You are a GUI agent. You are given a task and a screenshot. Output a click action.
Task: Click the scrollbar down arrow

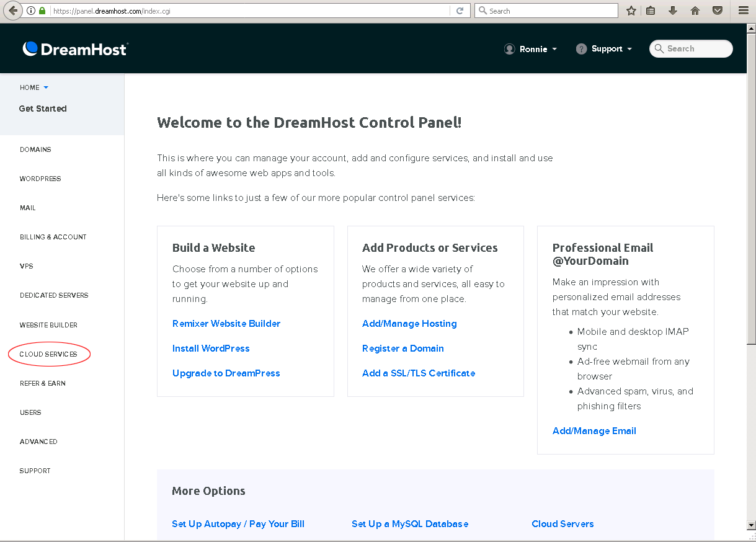point(751,525)
